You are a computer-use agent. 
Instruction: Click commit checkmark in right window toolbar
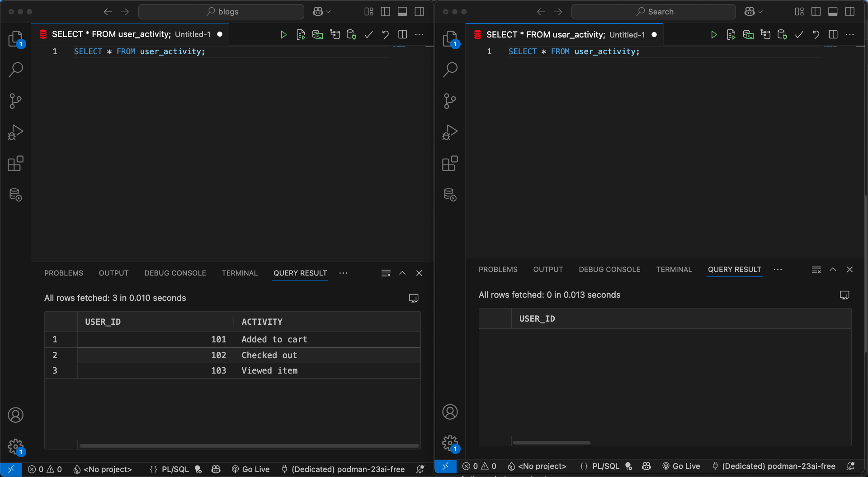pyautogui.click(x=799, y=35)
